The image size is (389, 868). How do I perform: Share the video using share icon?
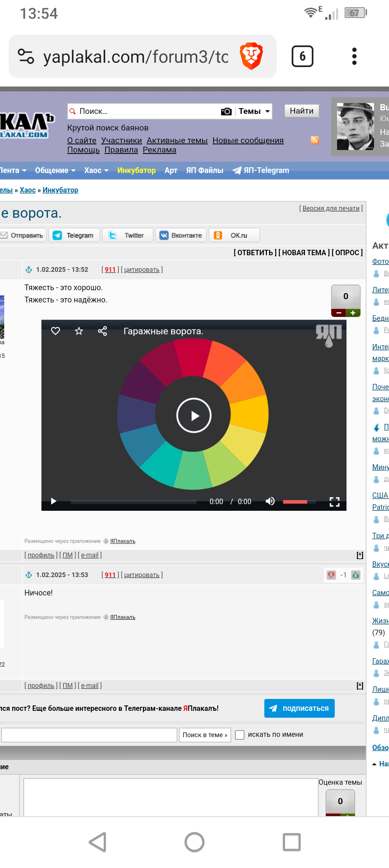click(x=102, y=331)
